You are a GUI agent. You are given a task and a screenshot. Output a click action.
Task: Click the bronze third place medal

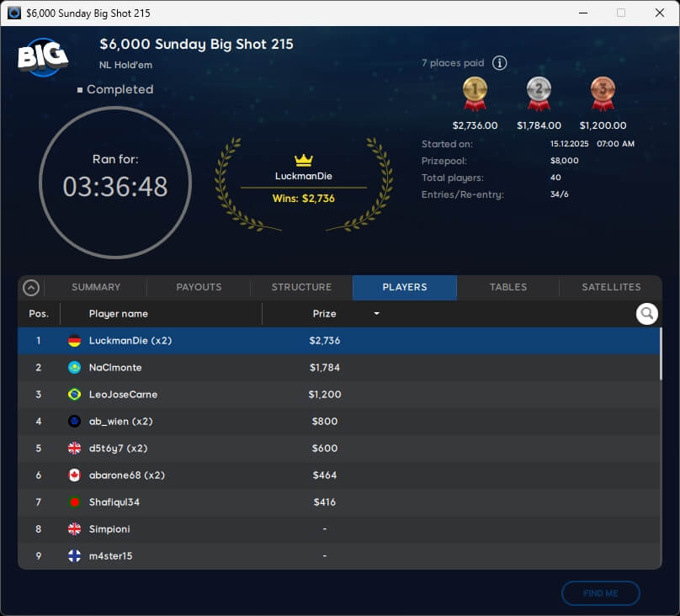(x=603, y=93)
